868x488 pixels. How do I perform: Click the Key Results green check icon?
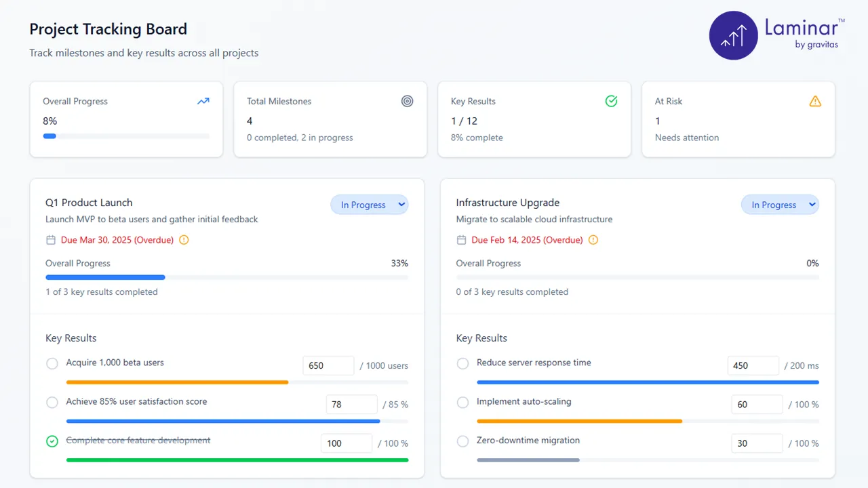[x=611, y=101]
